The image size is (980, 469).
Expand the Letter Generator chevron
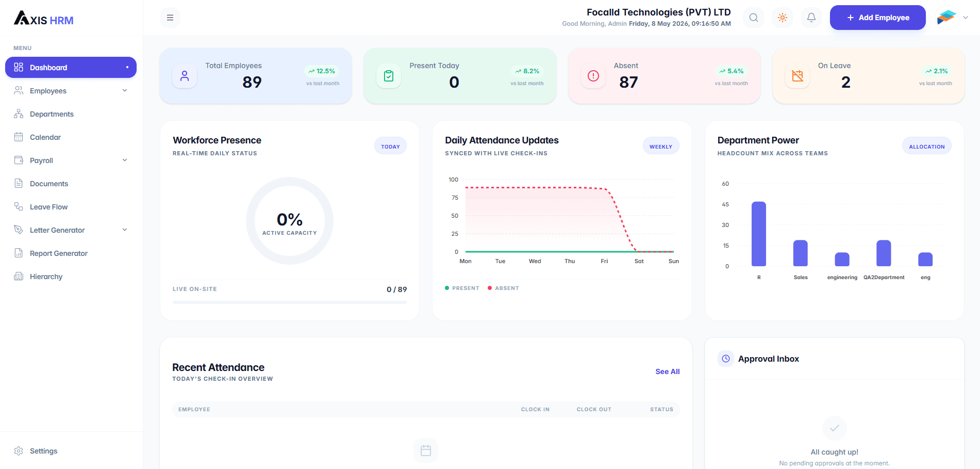click(x=125, y=230)
